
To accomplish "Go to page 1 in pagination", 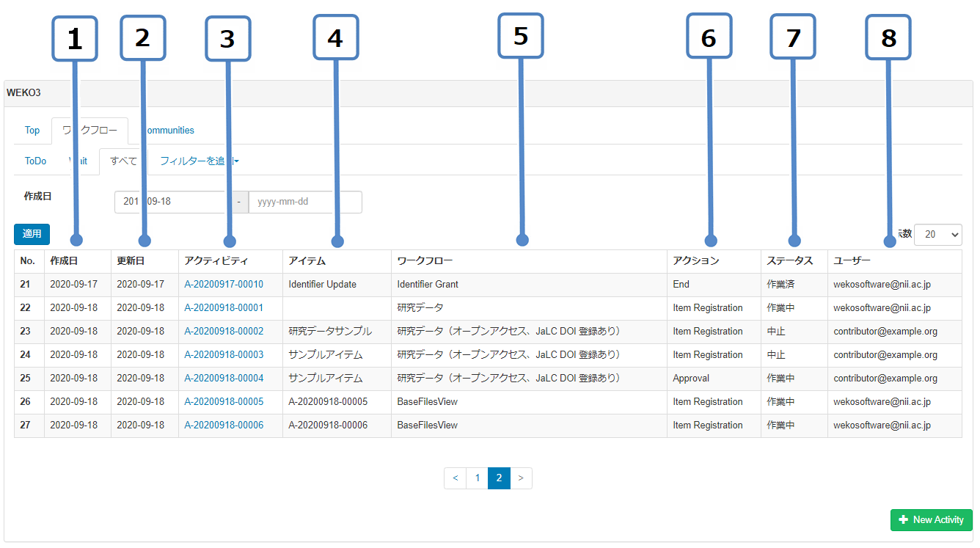I will click(x=477, y=478).
